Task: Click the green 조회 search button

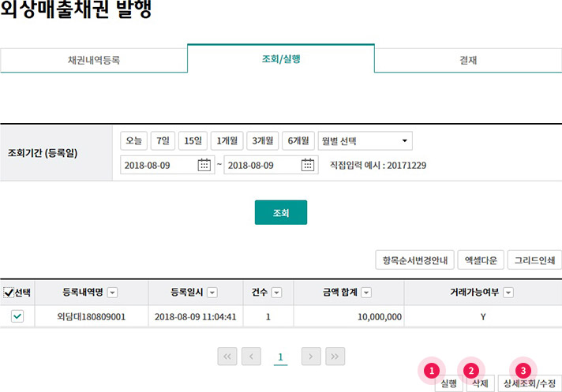Action: tap(280, 213)
